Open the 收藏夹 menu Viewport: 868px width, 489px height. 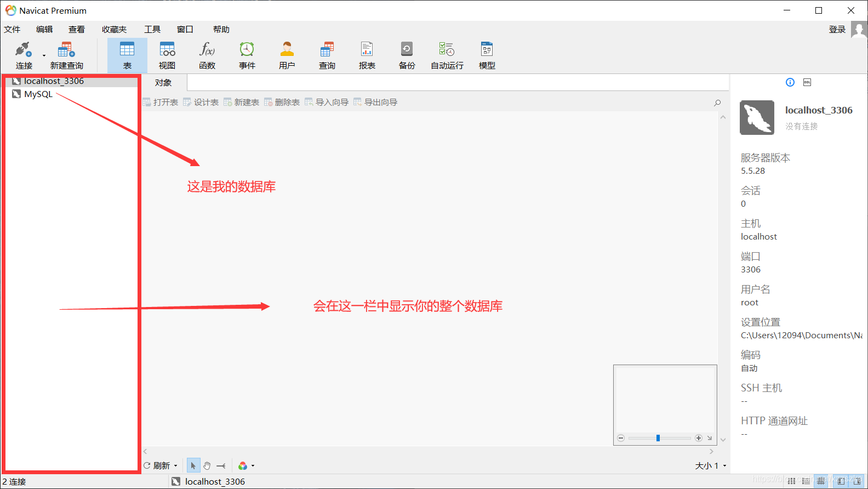[114, 30]
